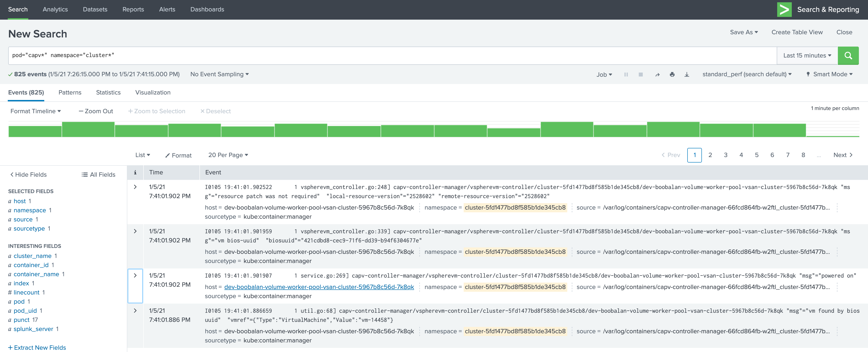Open the Last 15 minutes time picker
Image resolution: width=868 pixels, height=352 pixels.
coord(807,55)
